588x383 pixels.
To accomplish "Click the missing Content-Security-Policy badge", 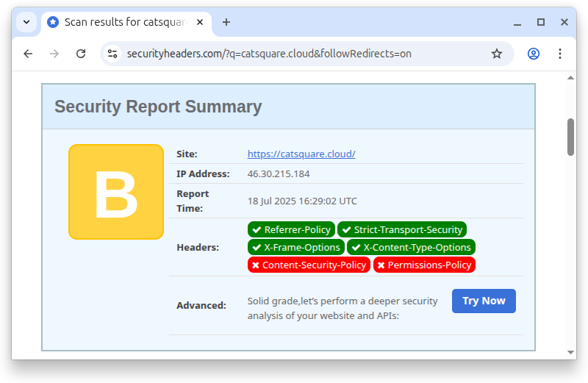I will 308,265.
